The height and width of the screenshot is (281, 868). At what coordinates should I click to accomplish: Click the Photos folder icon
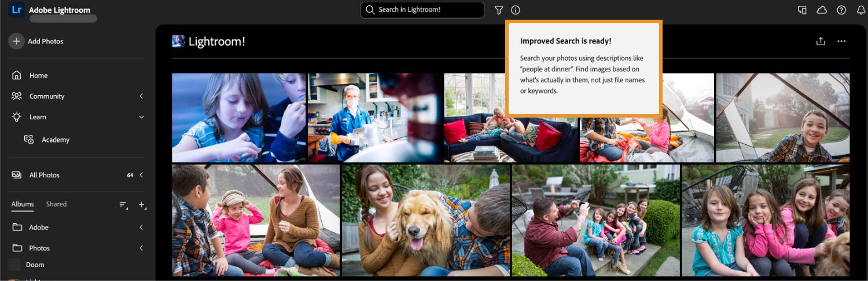17,248
